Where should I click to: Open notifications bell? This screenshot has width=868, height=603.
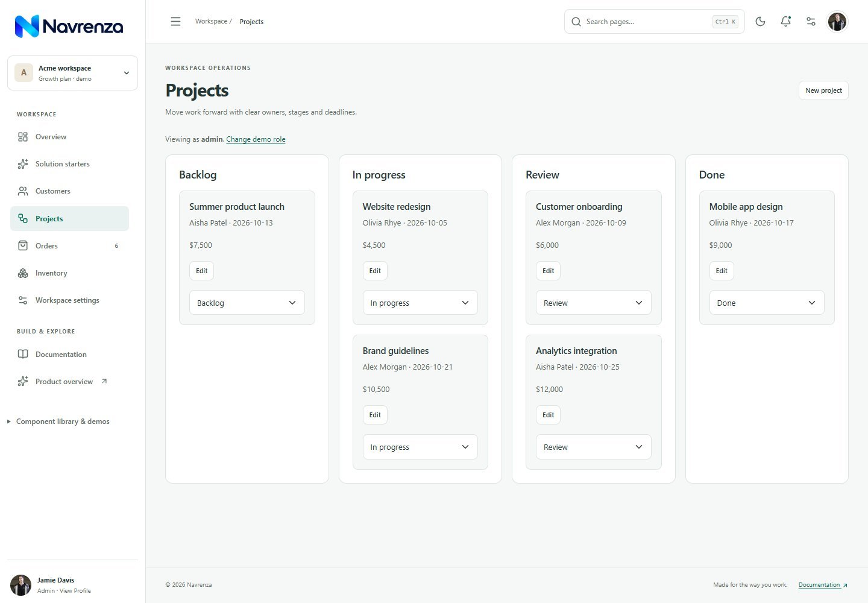click(x=785, y=22)
